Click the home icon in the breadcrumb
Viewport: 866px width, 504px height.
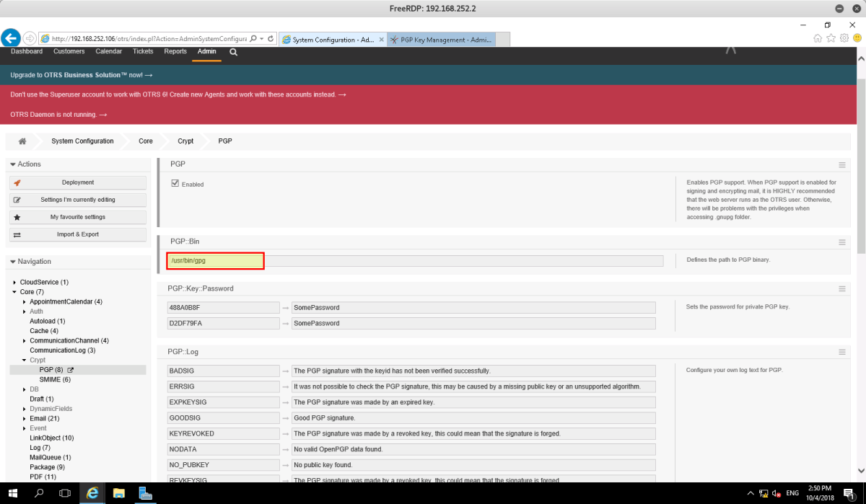(22, 141)
